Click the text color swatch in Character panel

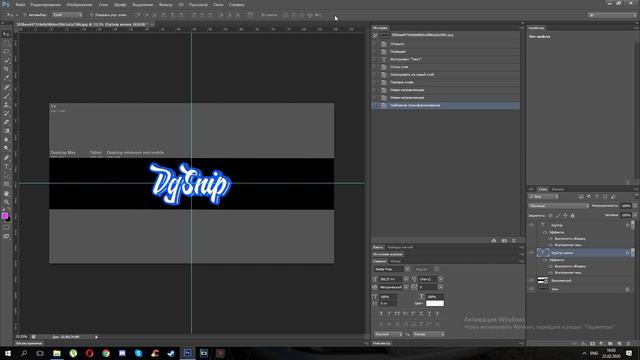435,303
